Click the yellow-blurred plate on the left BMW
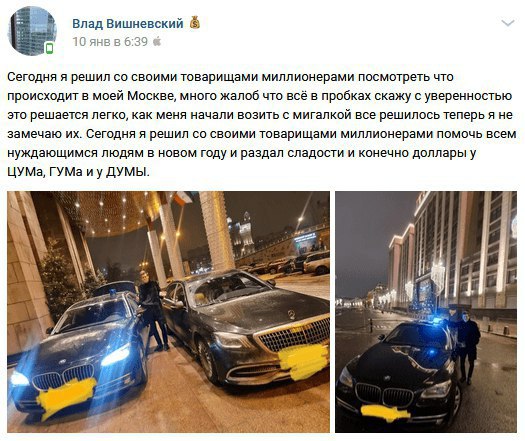 click(66, 397)
